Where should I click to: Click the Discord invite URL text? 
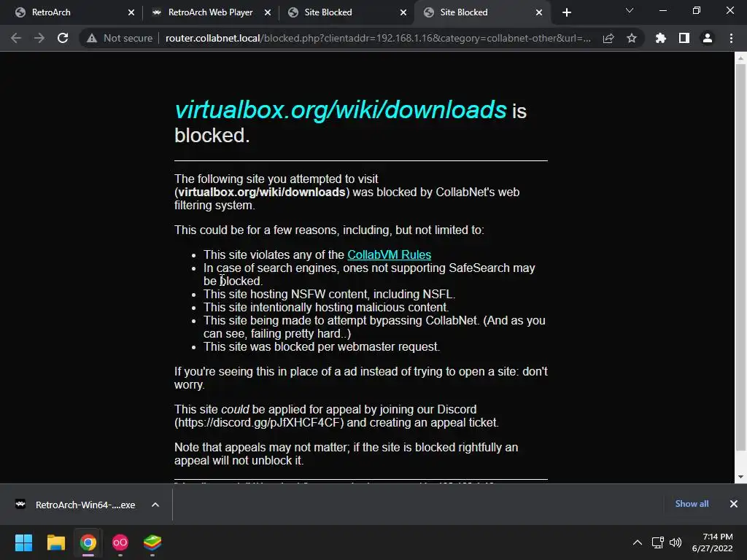[x=259, y=422]
